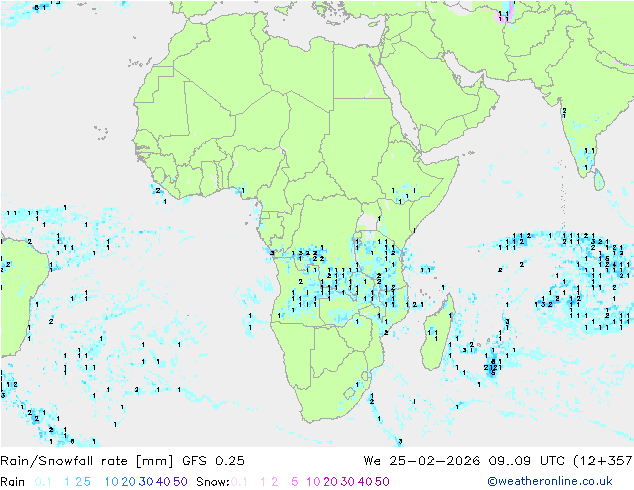Select the Rain legend 50 value
Viewport: 634px width, 490px height.
click(x=180, y=482)
